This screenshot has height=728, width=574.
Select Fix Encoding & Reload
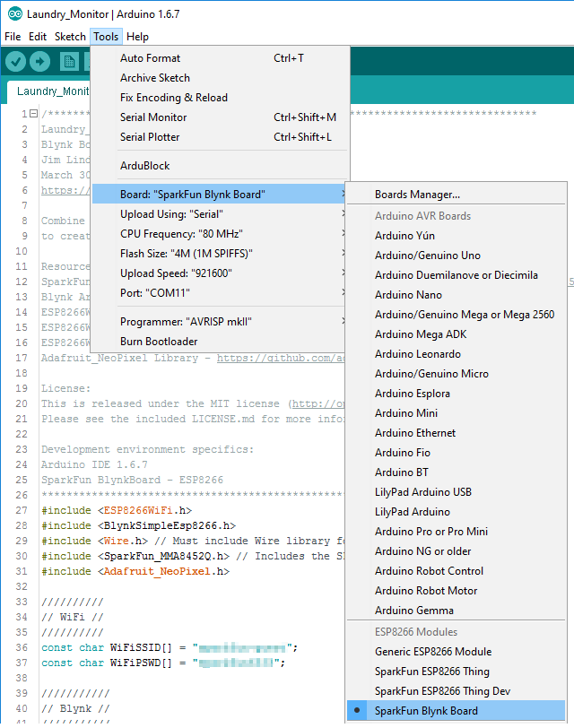pyautogui.click(x=220, y=98)
